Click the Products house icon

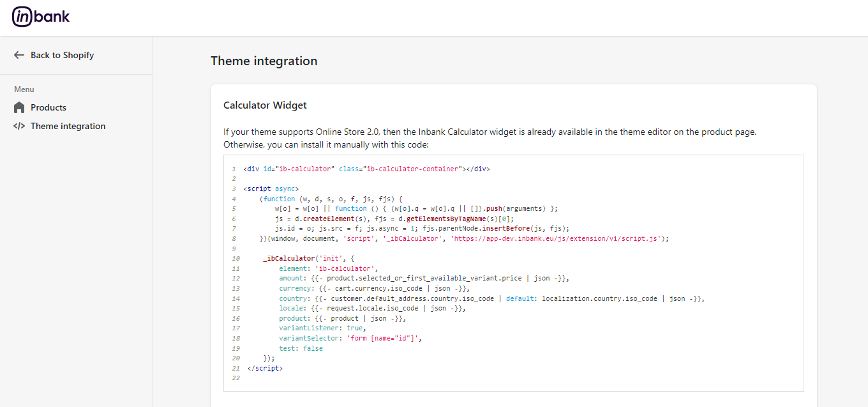tap(19, 107)
